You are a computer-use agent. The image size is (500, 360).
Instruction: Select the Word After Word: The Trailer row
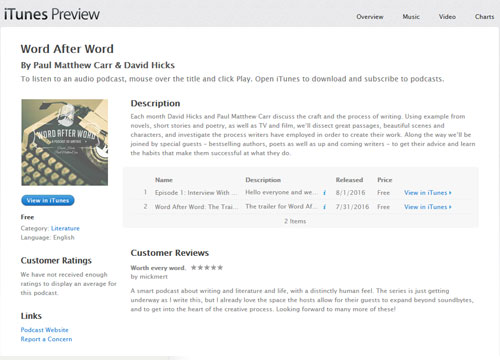coord(300,207)
